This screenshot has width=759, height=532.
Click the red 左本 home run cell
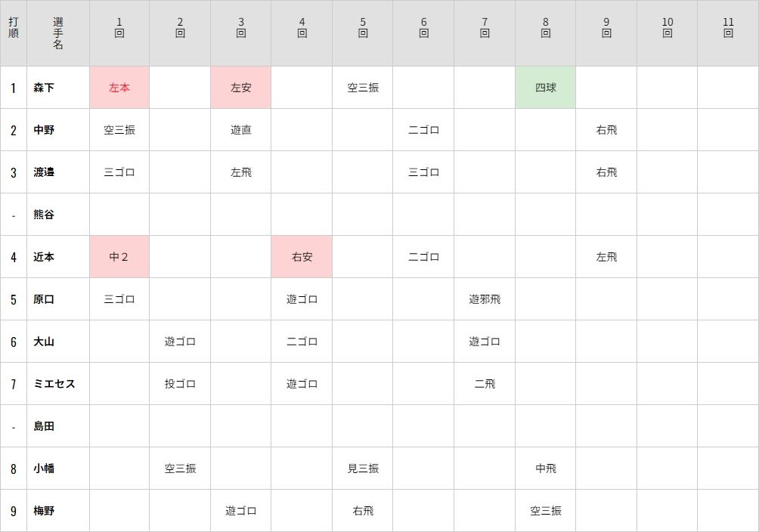(119, 88)
